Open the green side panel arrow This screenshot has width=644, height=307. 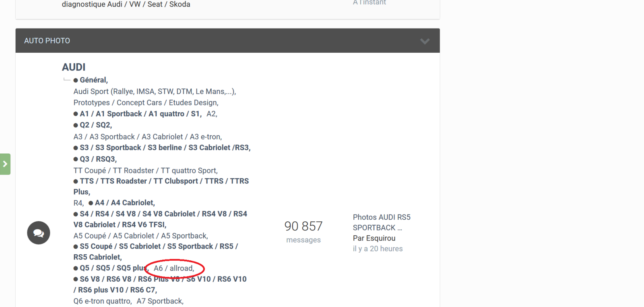5,164
